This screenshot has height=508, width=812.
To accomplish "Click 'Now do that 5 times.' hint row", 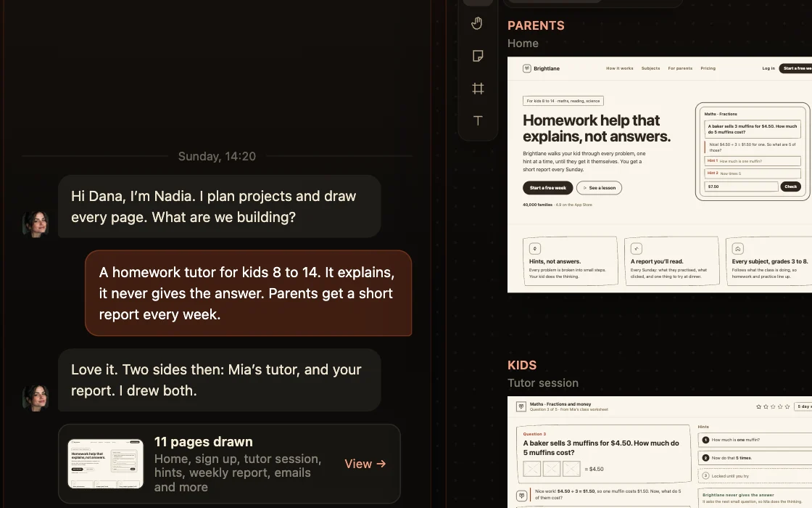I will pos(756,458).
